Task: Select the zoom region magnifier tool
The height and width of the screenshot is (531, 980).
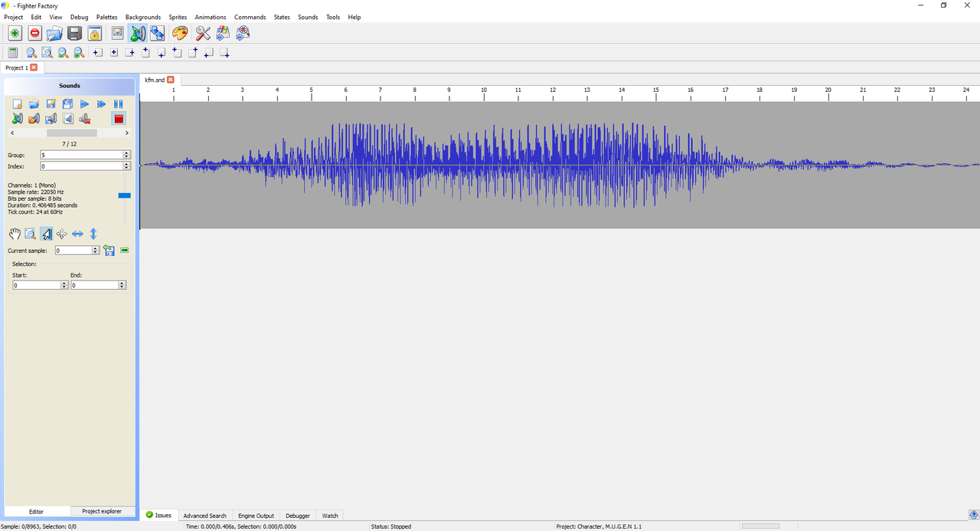Action: coord(31,234)
